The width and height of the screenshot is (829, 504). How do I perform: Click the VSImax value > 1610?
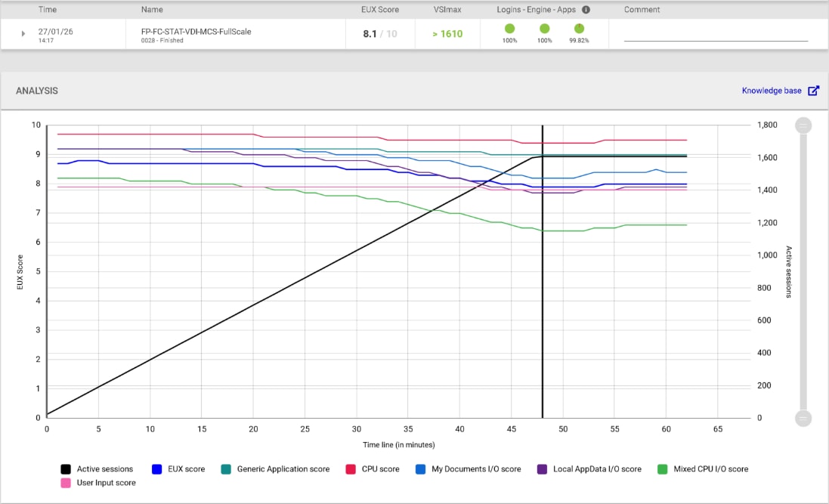pyautogui.click(x=447, y=34)
